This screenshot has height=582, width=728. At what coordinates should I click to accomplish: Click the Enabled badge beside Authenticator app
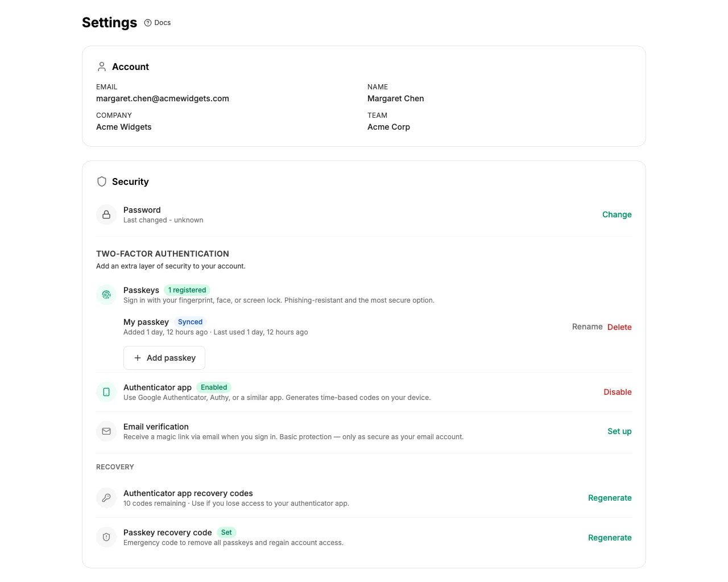(x=214, y=387)
